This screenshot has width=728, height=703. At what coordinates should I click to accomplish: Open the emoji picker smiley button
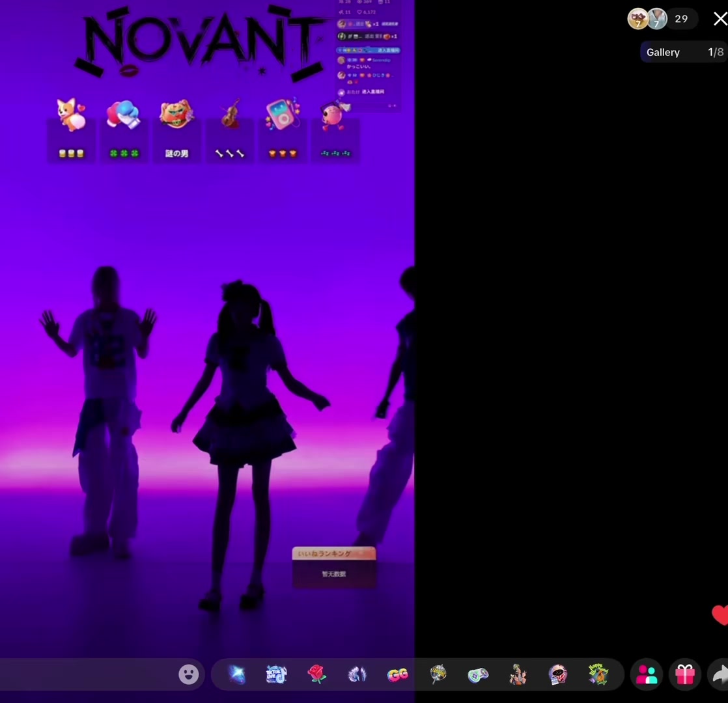(x=188, y=674)
